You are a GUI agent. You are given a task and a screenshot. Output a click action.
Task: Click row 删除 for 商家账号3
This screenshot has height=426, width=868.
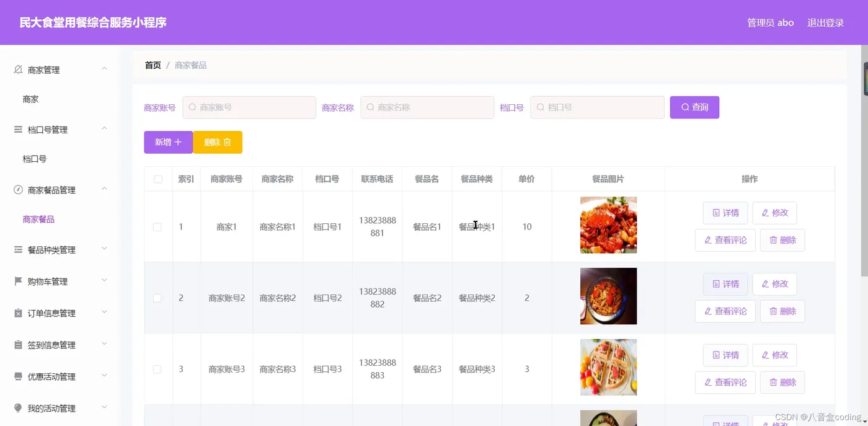coord(782,383)
